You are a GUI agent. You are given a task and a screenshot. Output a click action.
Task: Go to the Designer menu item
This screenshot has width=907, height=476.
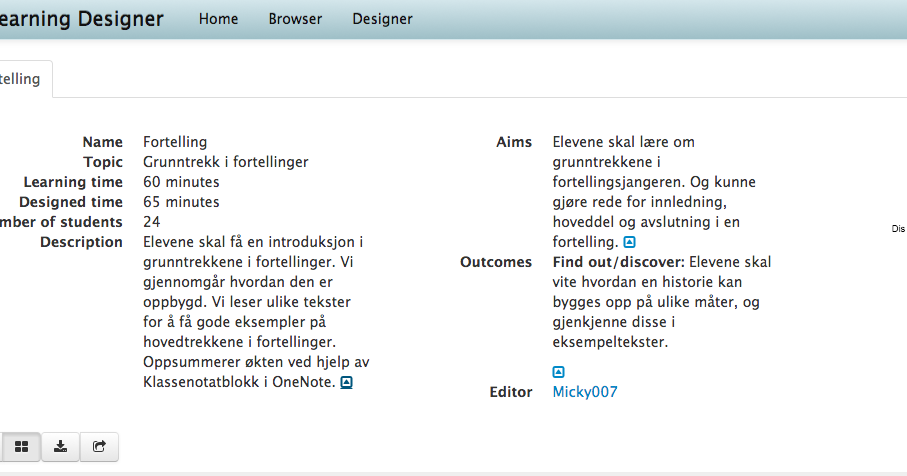point(382,19)
